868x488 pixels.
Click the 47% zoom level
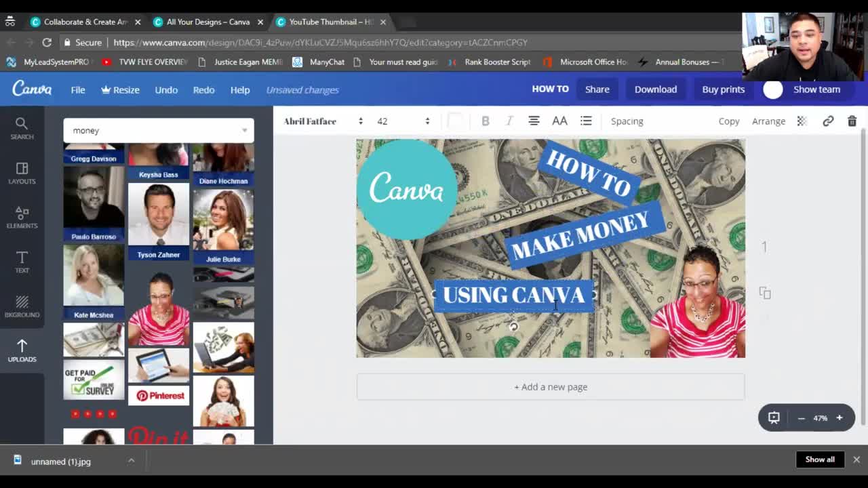pos(821,418)
